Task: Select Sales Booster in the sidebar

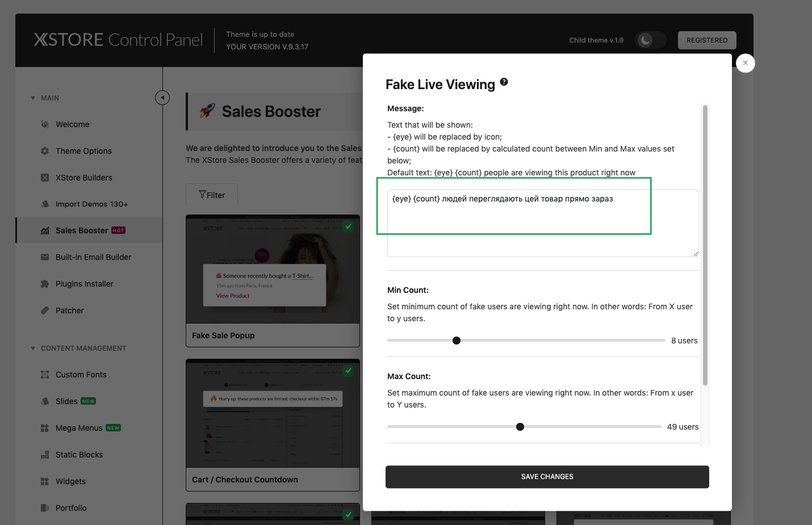Action: pos(89,230)
